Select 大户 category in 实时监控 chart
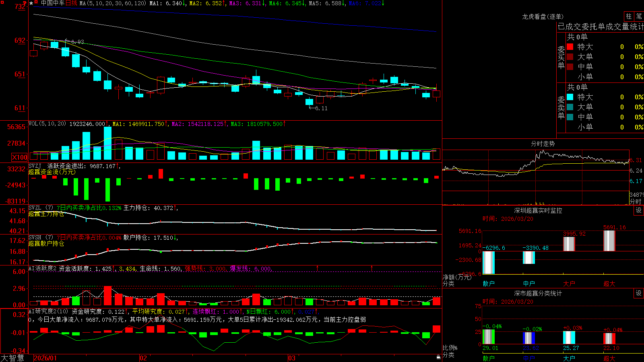The image size is (644, 362). tap(569, 284)
